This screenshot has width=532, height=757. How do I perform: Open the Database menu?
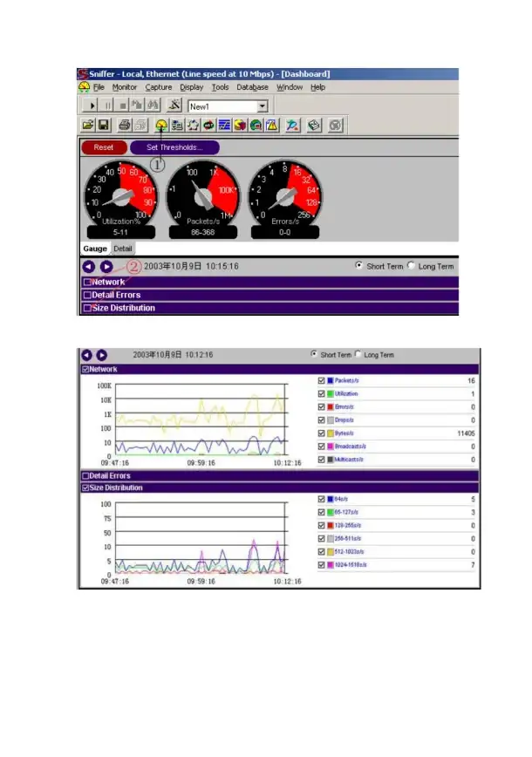click(253, 87)
